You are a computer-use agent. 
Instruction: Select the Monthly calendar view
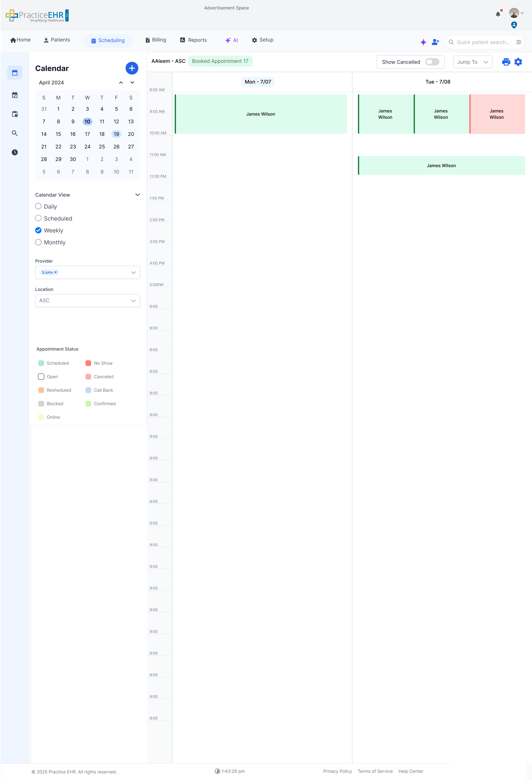39,242
